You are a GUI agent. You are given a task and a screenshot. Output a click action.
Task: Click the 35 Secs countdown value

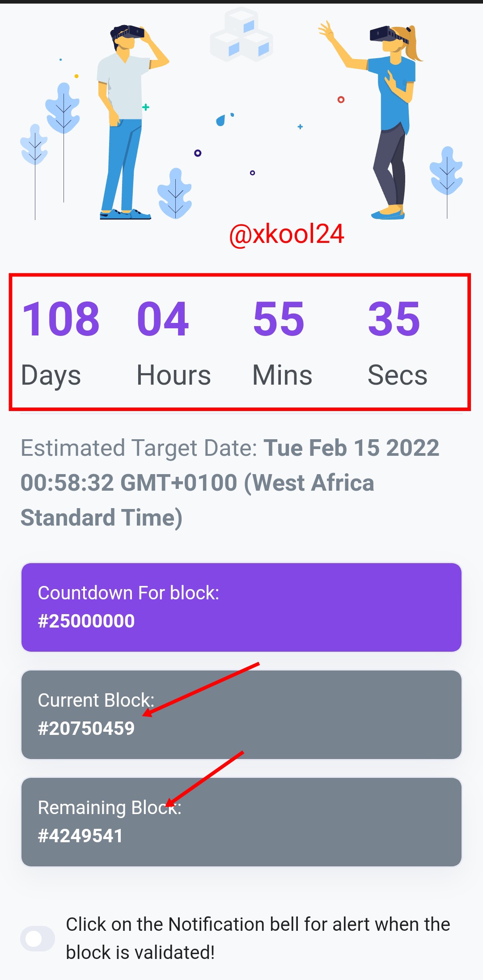(394, 319)
